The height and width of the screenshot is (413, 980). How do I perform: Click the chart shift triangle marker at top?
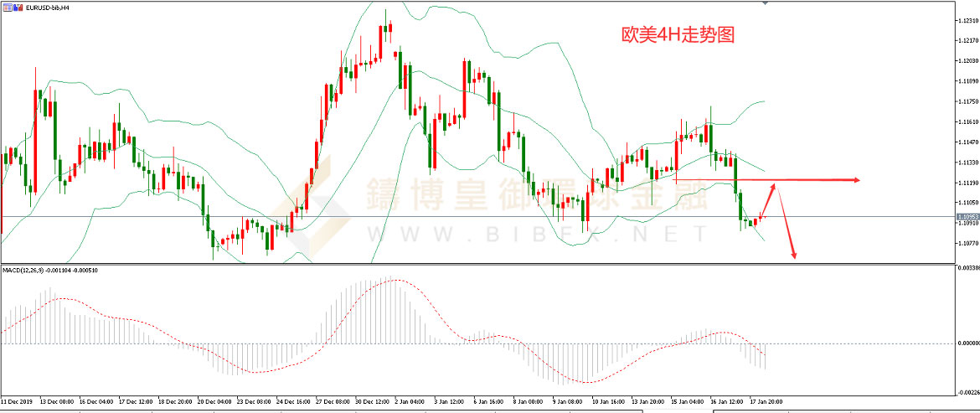764,3
